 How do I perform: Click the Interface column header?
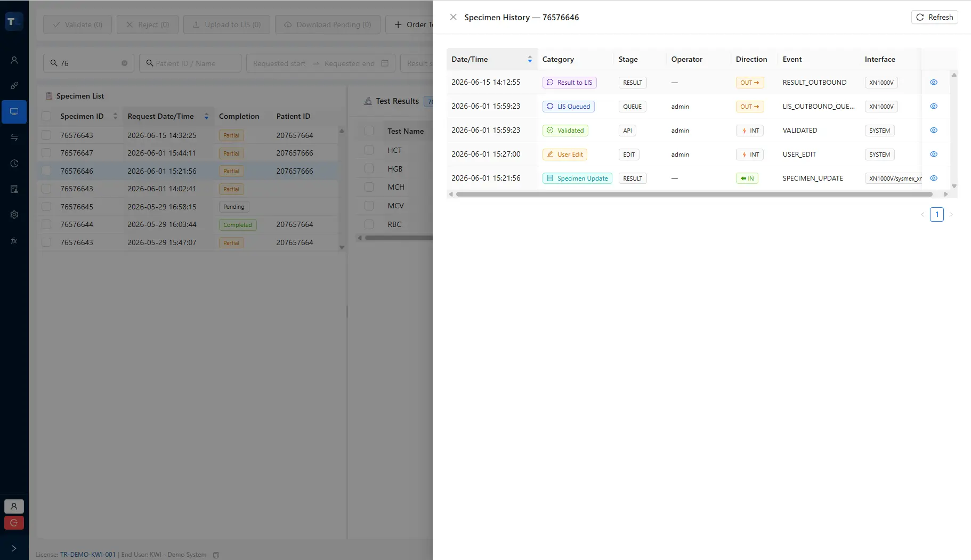point(890,59)
